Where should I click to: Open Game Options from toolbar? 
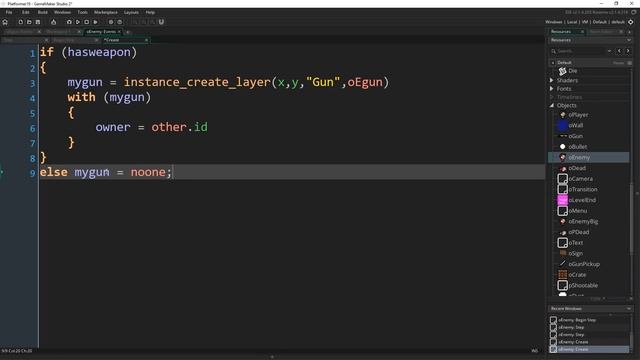coord(111,22)
